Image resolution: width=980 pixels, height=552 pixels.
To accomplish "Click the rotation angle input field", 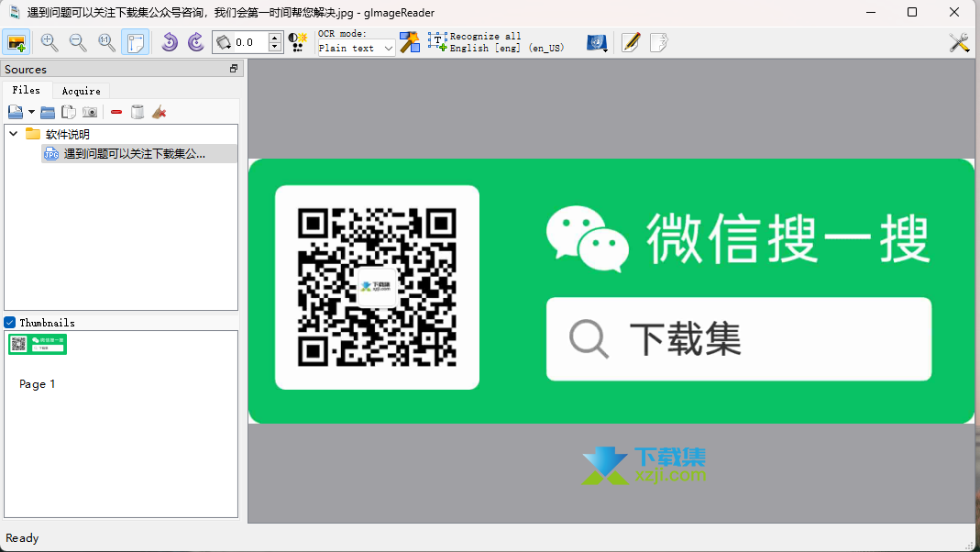I will tap(250, 42).
